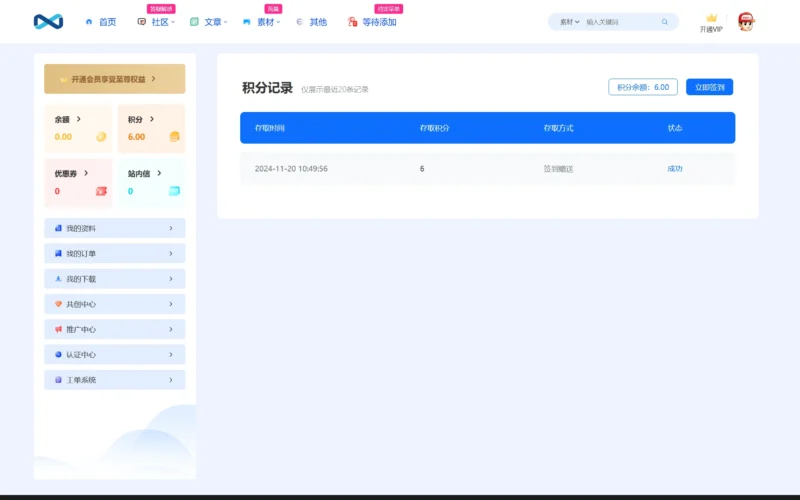Click the coin icon in 余额 card
Image resolution: width=800 pixels, height=500 pixels.
tap(101, 137)
